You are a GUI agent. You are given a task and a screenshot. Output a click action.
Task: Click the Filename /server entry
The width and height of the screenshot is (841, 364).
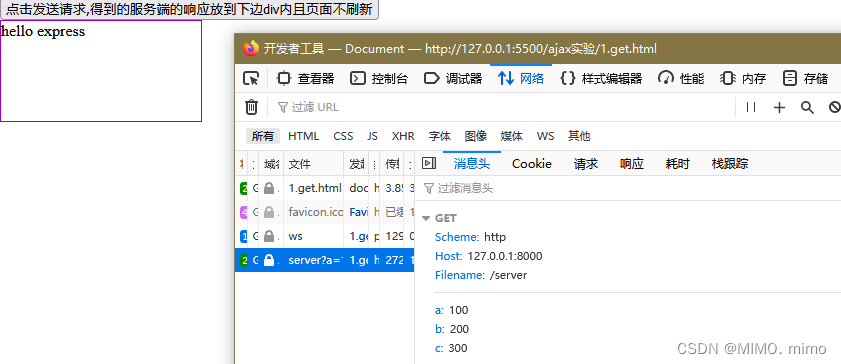pyautogui.click(x=481, y=276)
